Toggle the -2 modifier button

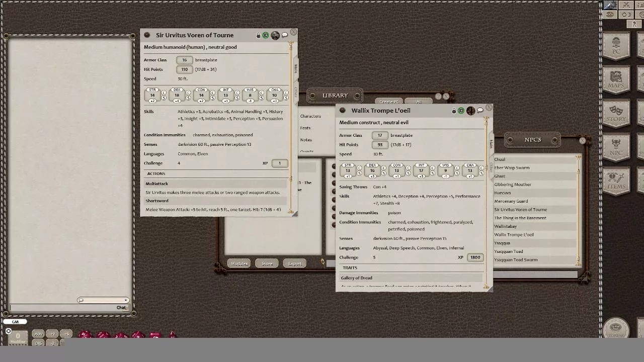pos(53,343)
